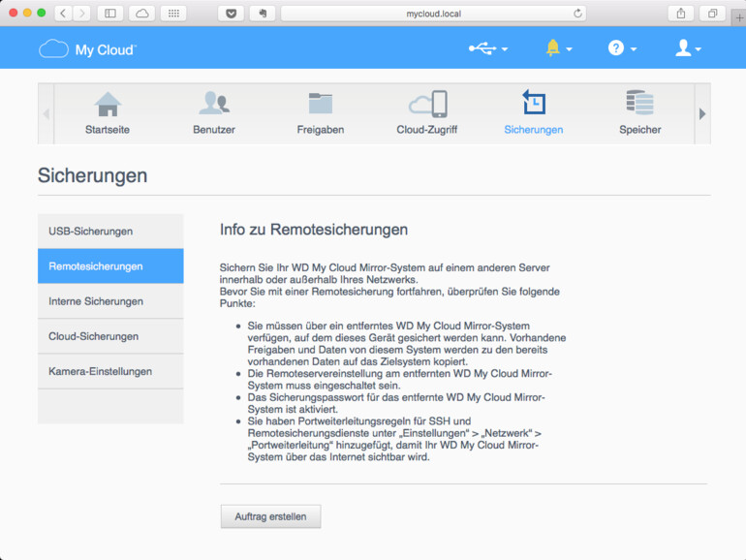Reload the page in Safari

click(577, 14)
